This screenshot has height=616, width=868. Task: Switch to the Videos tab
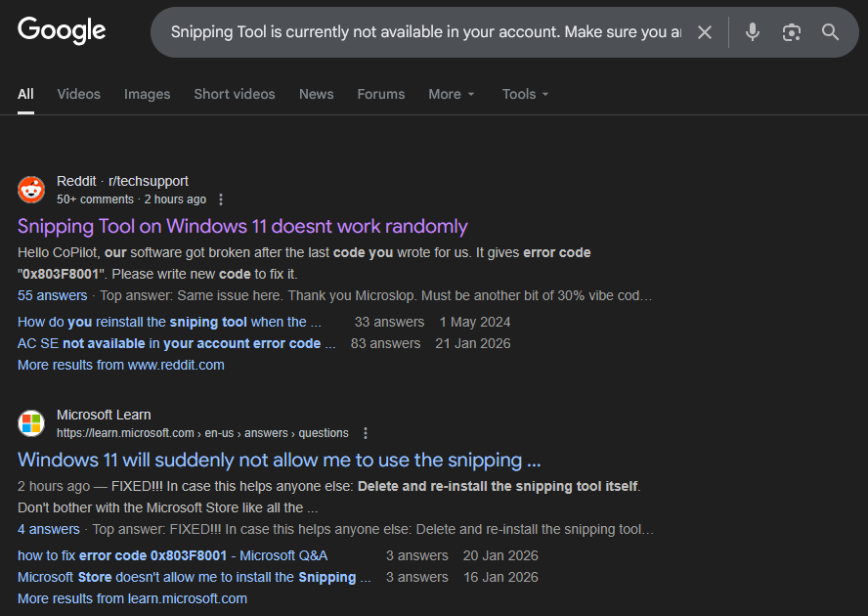pyautogui.click(x=78, y=94)
